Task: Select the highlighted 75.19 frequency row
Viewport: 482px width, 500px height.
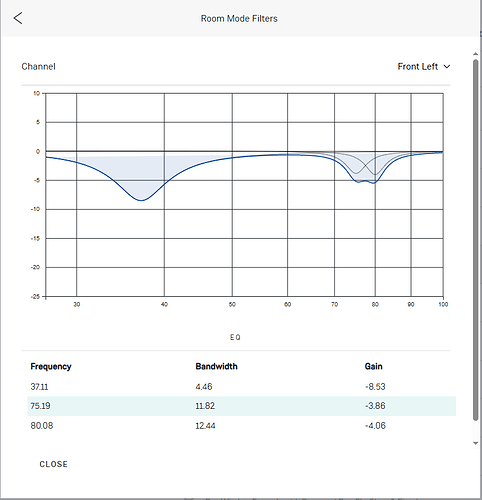Action: tap(242, 406)
